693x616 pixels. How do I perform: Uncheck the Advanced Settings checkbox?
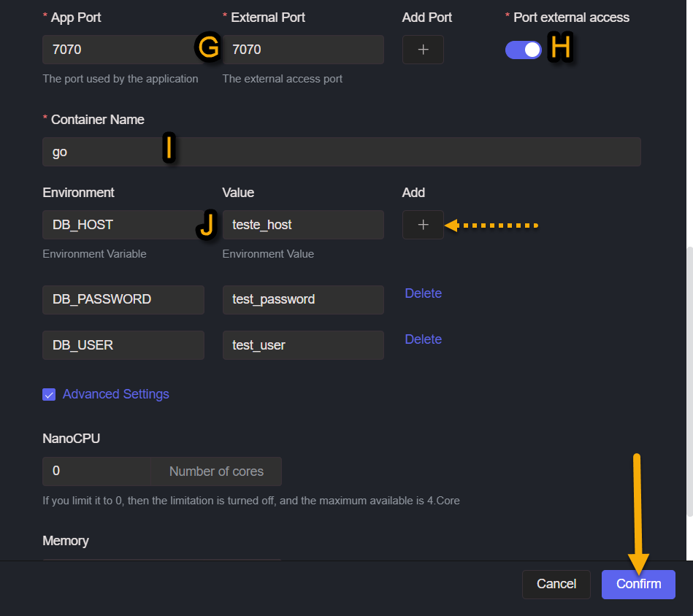tap(49, 394)
